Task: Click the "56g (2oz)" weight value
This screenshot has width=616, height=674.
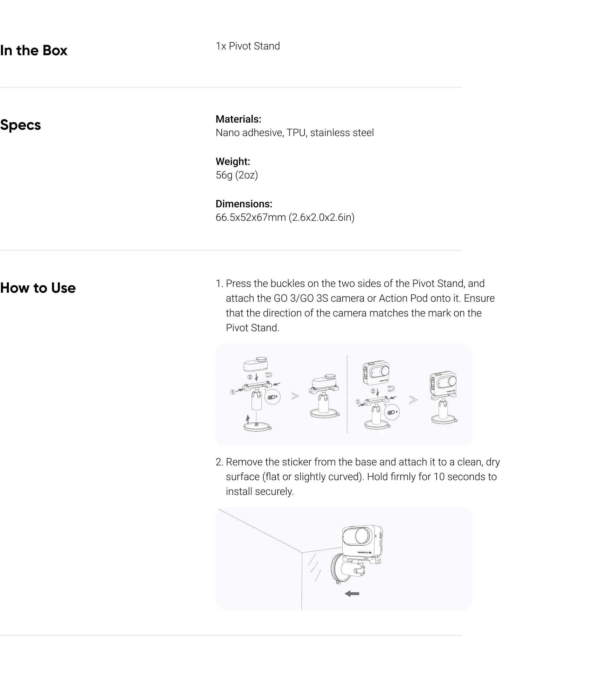Action: point(237,175)
